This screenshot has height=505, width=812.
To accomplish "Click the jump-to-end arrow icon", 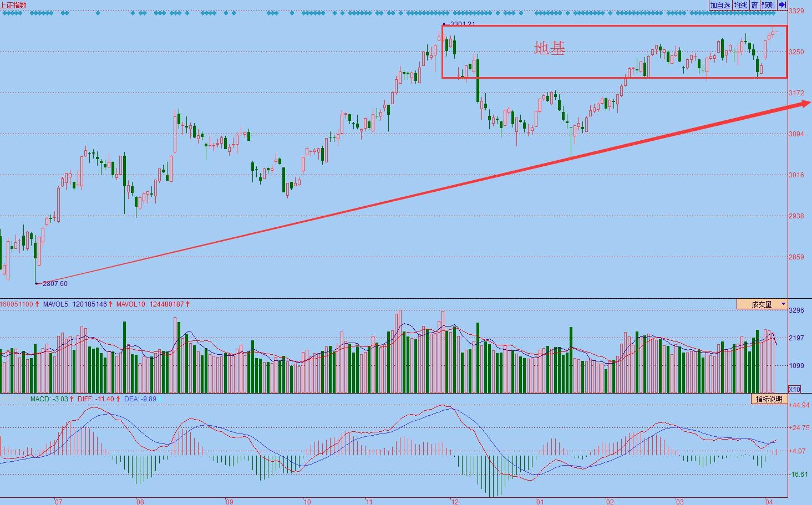I will 782,5.
